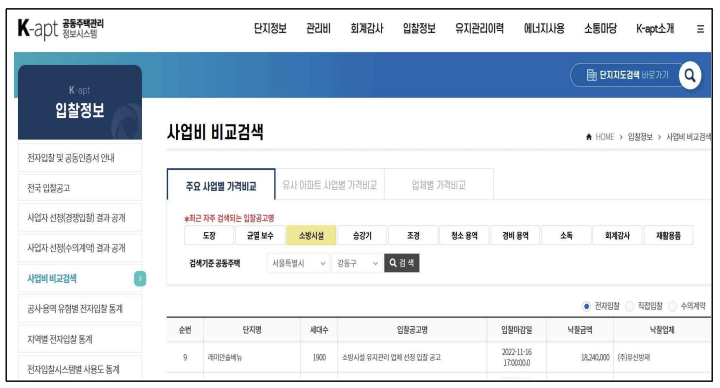Image resolution: width=720 pixels, height=388 pixels.
Task: Select 주요 사업별 가격비교 tab
Action: click(221, 186)
